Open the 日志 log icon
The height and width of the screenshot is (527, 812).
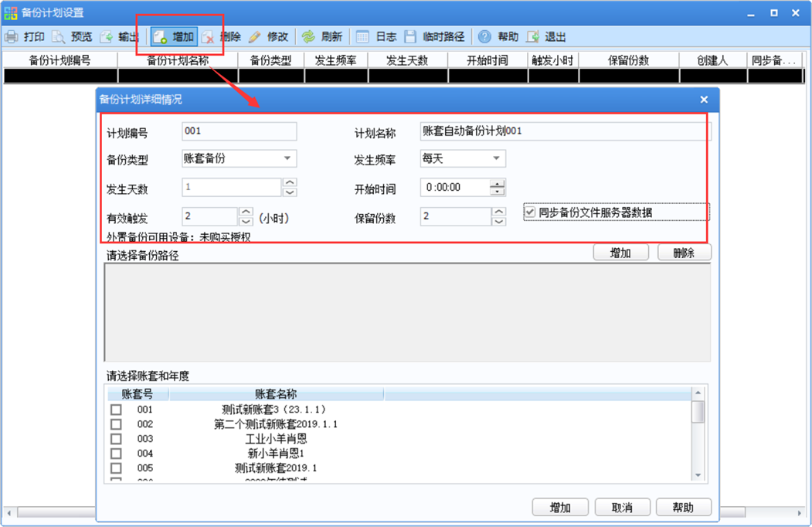pos(362,37)
